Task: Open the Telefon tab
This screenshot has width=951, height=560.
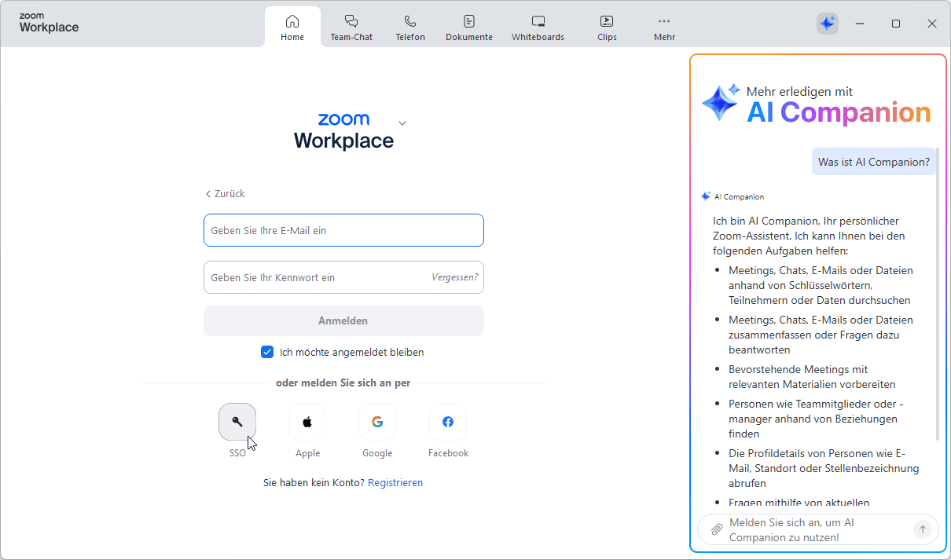Action: (x=410, y=27)
